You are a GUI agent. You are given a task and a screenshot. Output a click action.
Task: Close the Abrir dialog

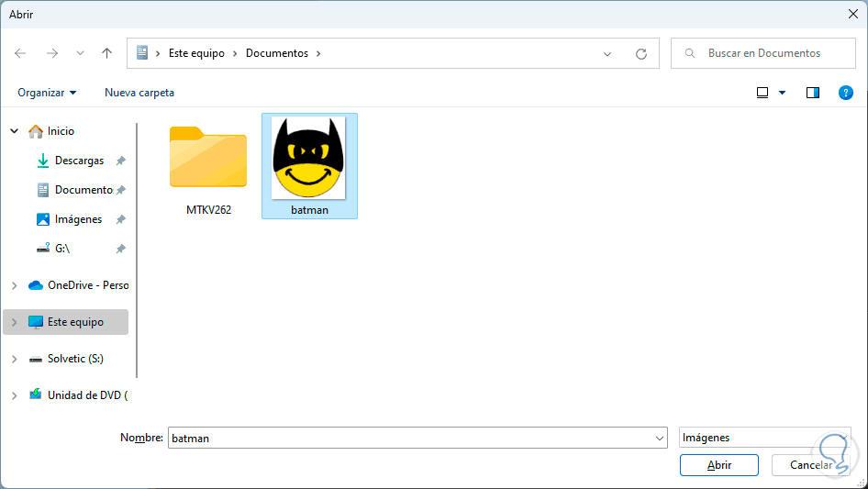[x=853, y=14]
